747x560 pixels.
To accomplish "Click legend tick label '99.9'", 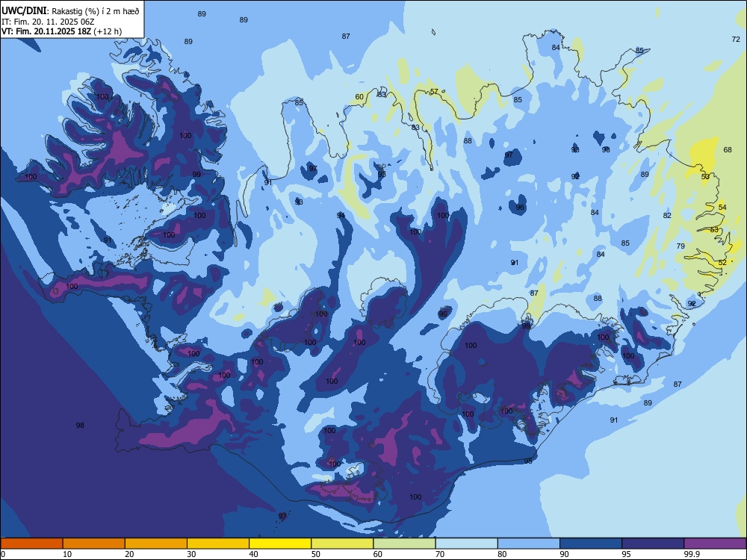I will tap(691, 554).
